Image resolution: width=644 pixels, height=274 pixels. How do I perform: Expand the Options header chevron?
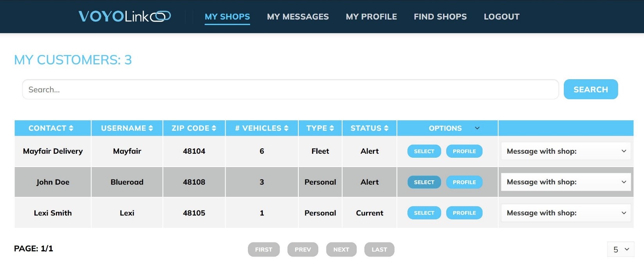pos(477,128)
